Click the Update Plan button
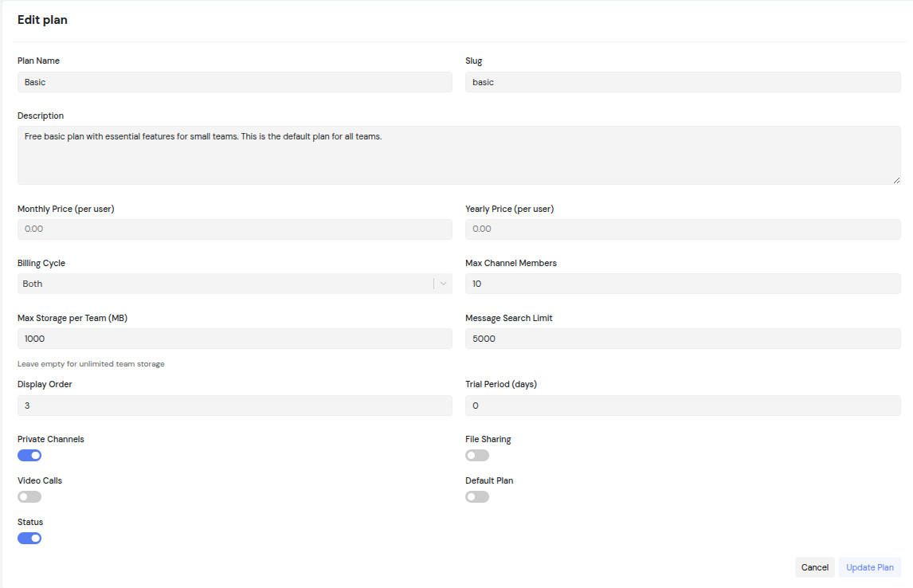 tap(869, 566)
